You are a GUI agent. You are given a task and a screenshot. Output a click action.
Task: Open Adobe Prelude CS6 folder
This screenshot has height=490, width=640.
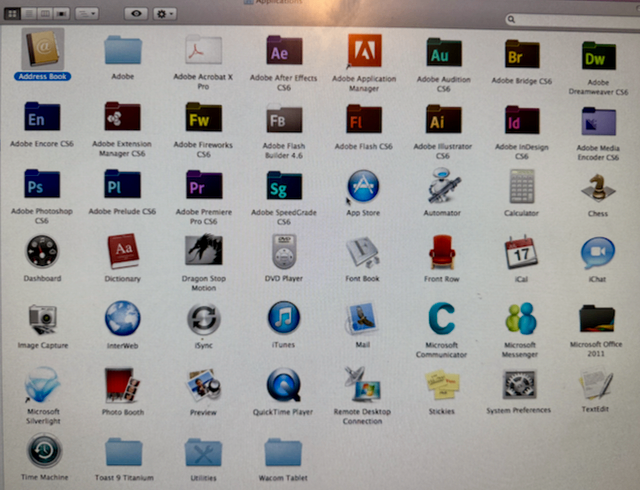click(x=122, y=184)
